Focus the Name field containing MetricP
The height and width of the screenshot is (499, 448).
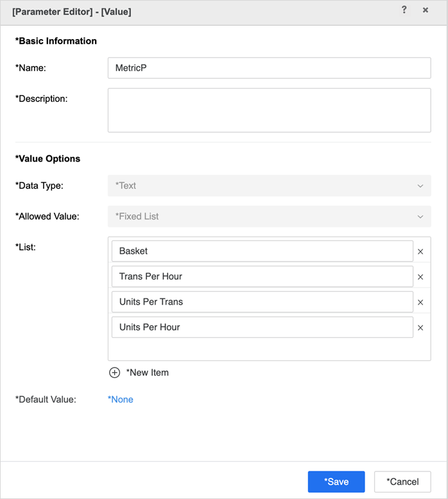tap(269, 68)
